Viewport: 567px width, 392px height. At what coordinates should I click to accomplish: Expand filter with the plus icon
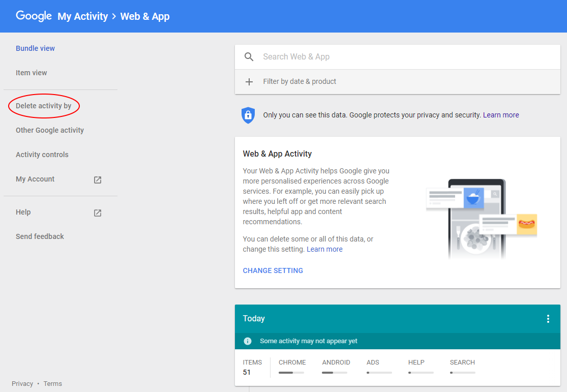[249, 82]
